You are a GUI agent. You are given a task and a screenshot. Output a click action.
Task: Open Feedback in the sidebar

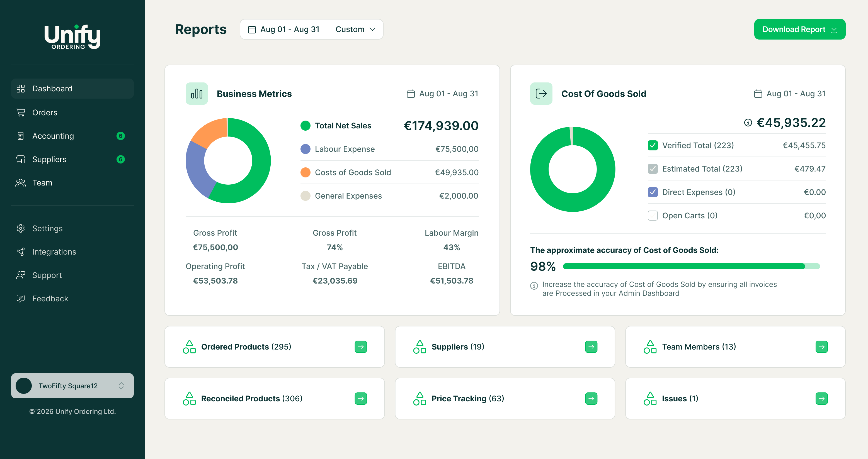tap(72, 299)
